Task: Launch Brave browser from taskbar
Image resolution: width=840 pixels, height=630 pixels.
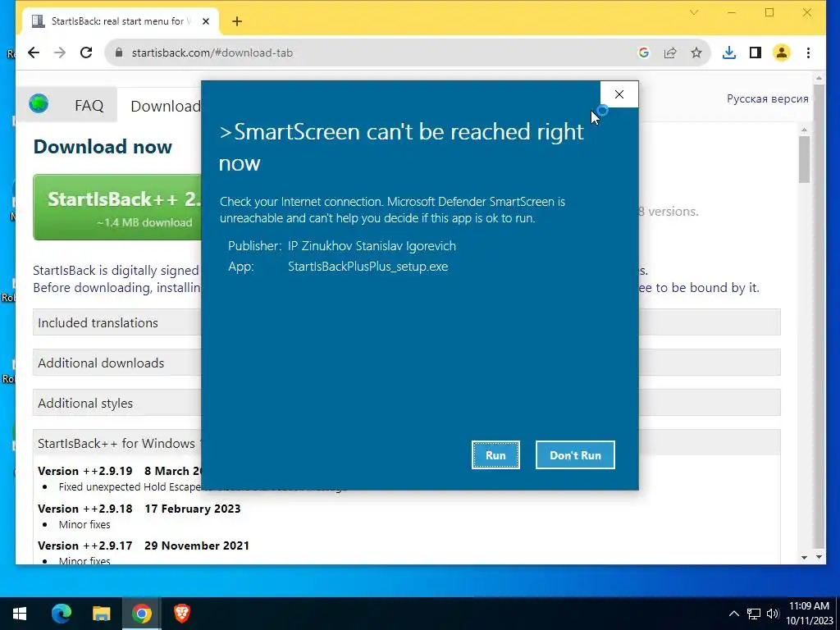Action: [182, 614]
